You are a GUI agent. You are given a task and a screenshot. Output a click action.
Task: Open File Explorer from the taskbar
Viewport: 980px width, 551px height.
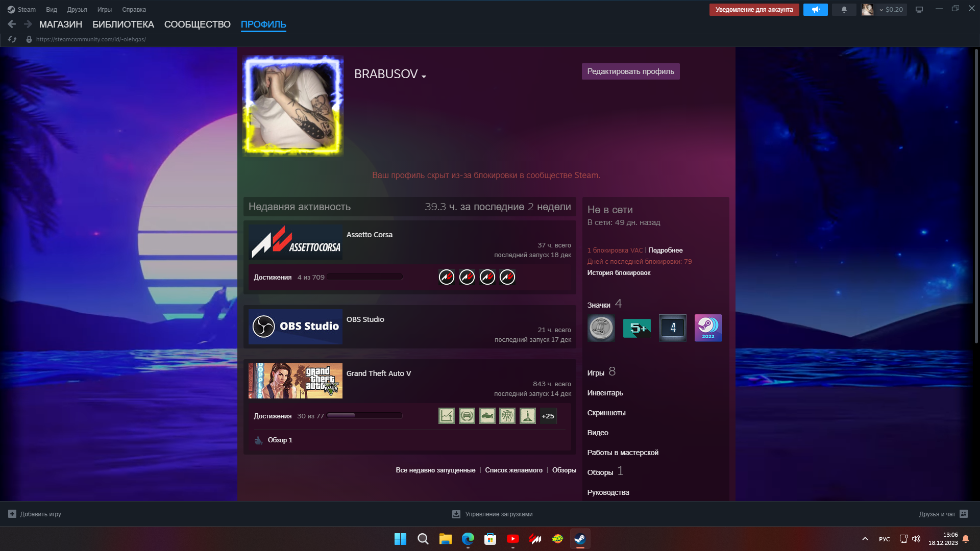coord(446,539)
